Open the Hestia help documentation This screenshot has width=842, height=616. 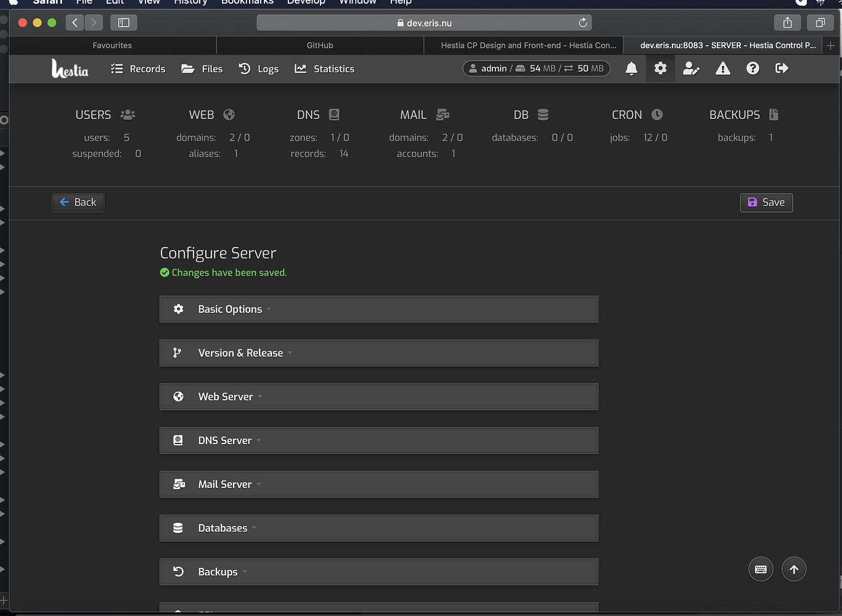752,68
